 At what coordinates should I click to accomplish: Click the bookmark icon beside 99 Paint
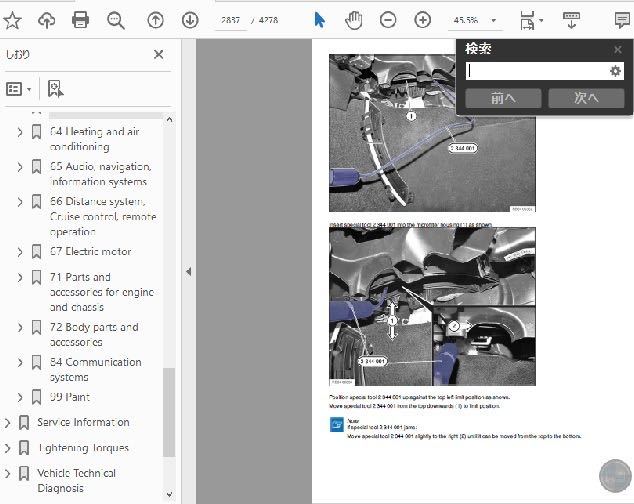point(36,397)
